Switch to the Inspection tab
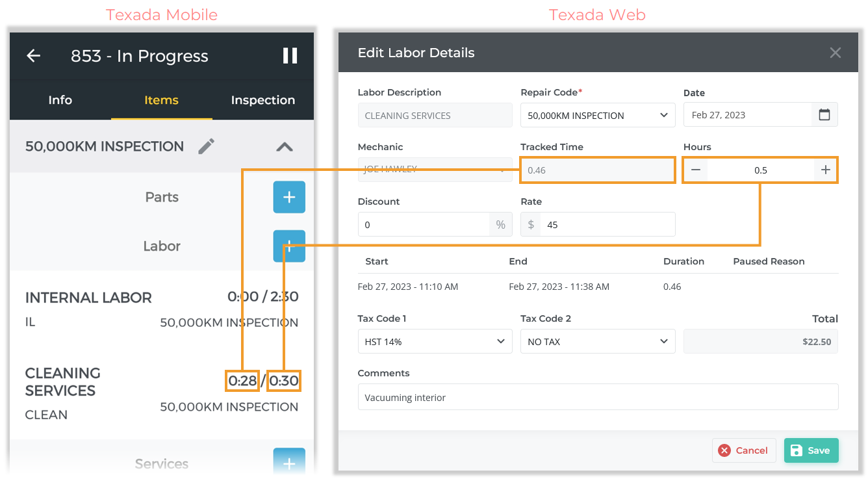 click(262, 100)
